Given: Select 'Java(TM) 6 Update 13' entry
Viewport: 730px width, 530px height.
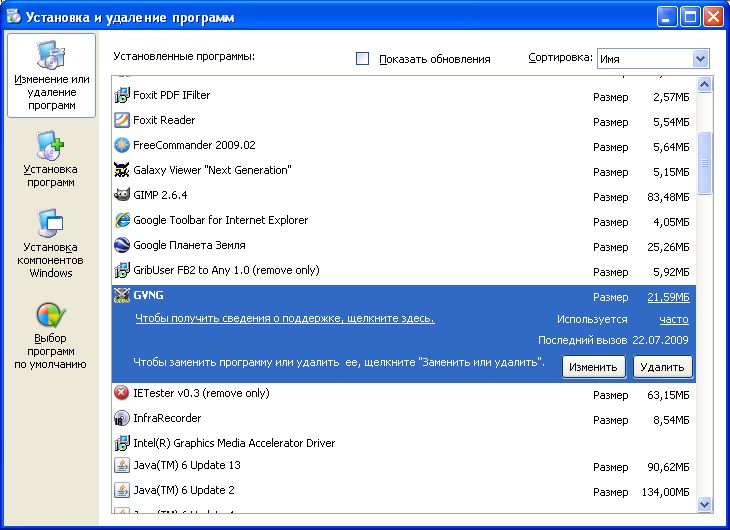Looking at the screenshot, I should (x=187, y=465).
